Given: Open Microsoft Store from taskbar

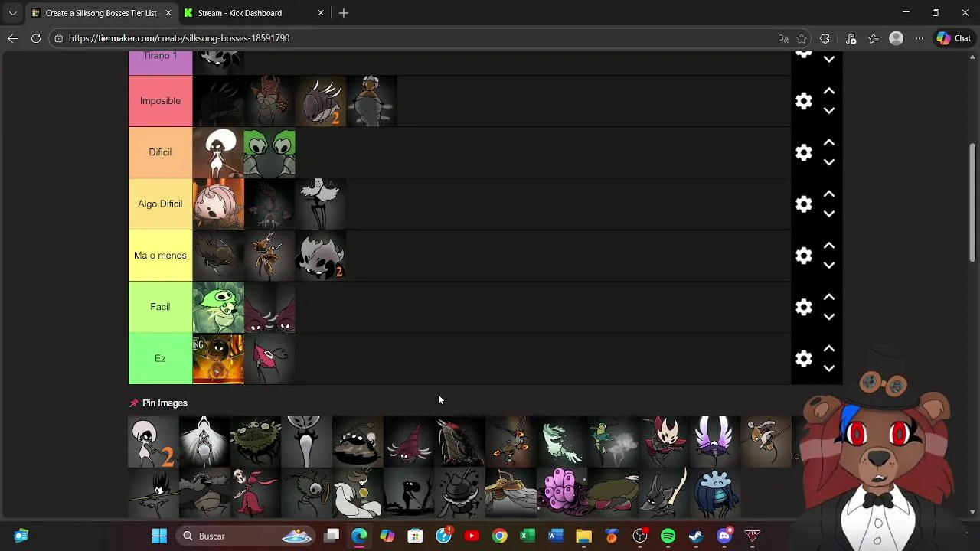Looking at the screenshot, I should [415, 536].
